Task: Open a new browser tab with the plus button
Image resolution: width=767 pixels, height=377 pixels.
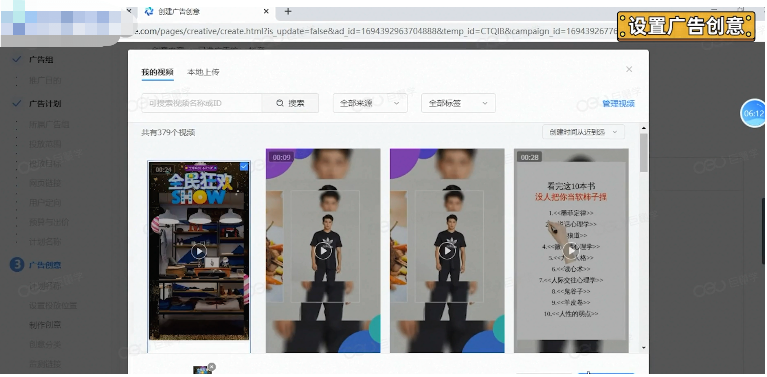Action: [x=288, y=11]
